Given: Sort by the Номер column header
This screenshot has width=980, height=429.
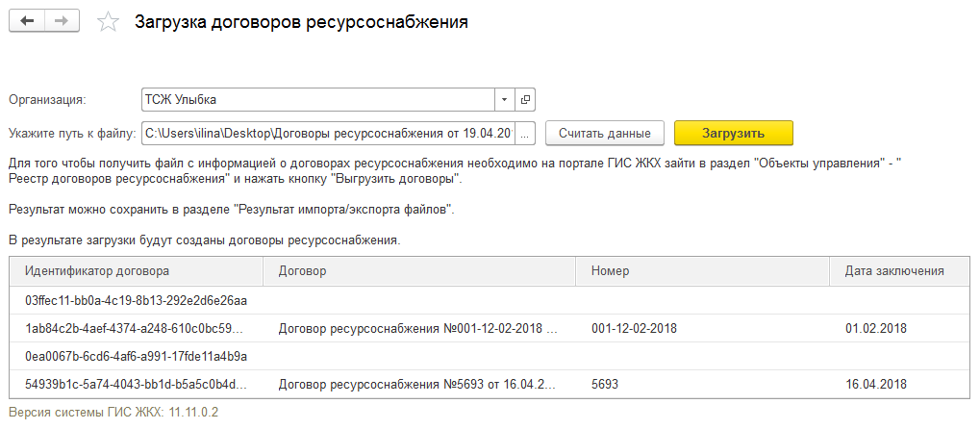Looking at the screenshot, I should point(702,271).
